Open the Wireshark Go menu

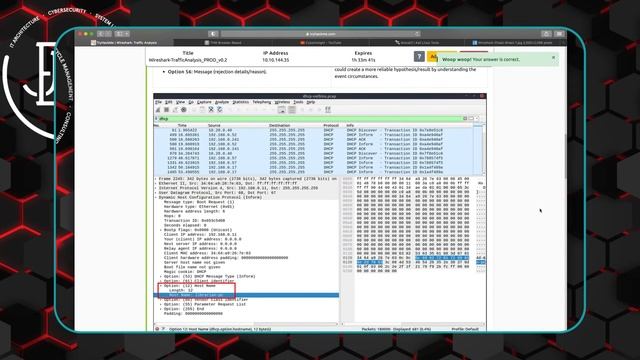(x=191, y=102)
